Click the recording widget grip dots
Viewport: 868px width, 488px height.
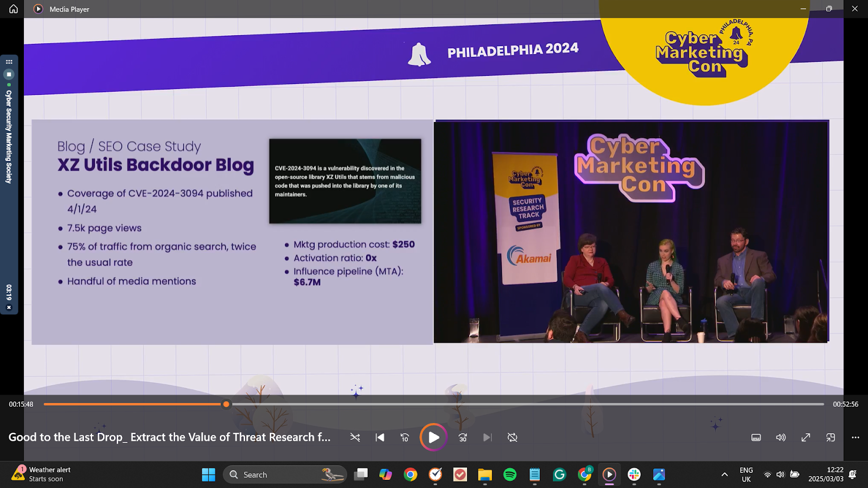pyautogui.click(x=9, y=62)
